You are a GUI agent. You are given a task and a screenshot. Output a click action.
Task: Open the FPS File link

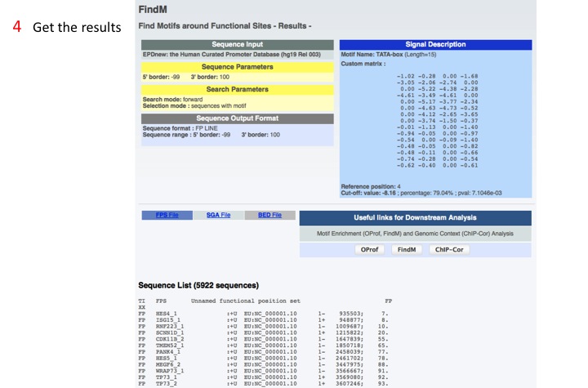[167, 215]
